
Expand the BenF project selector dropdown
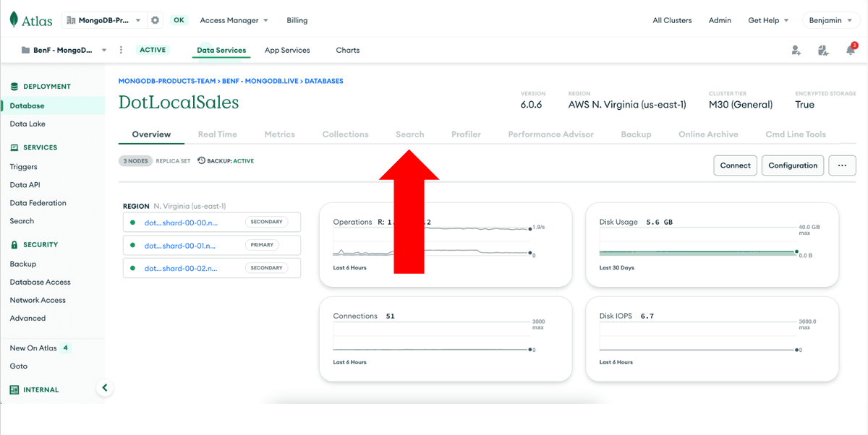tap(64, 51)
